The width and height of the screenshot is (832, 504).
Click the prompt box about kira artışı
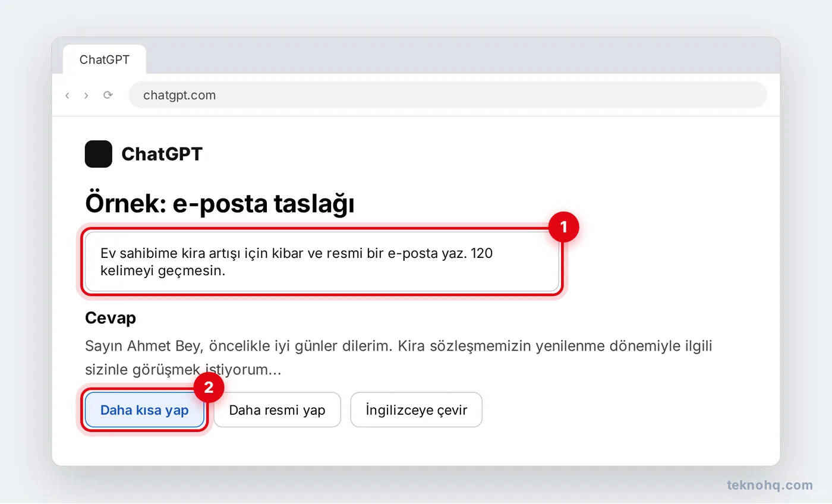click(x=322, y=262)
